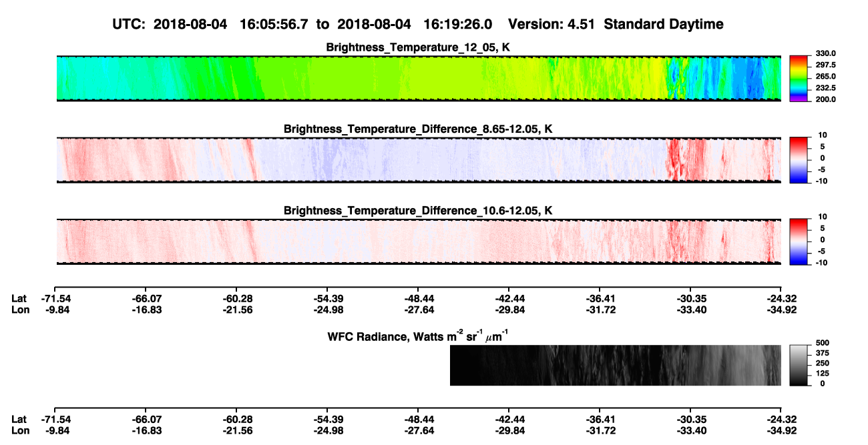The image size is (868, 445).
Task: Click longitude -31.72 under the 10.6-12.05 panel
Action: 600,309
